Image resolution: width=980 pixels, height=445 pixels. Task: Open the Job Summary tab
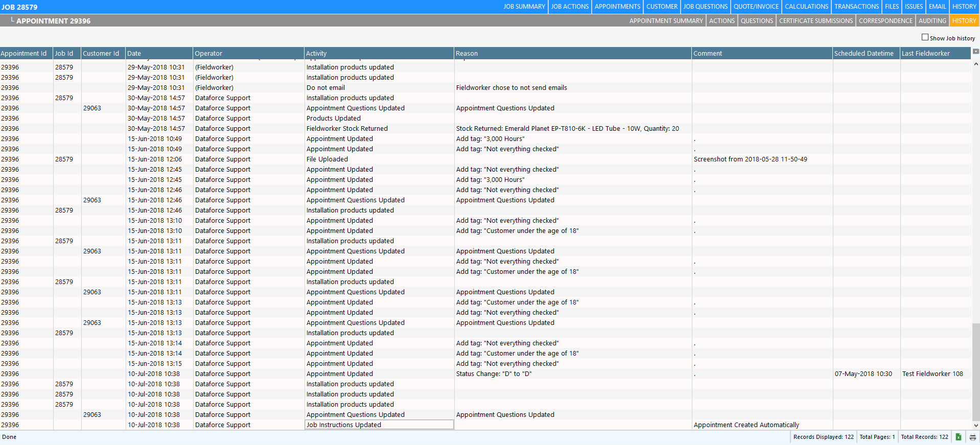524,7
